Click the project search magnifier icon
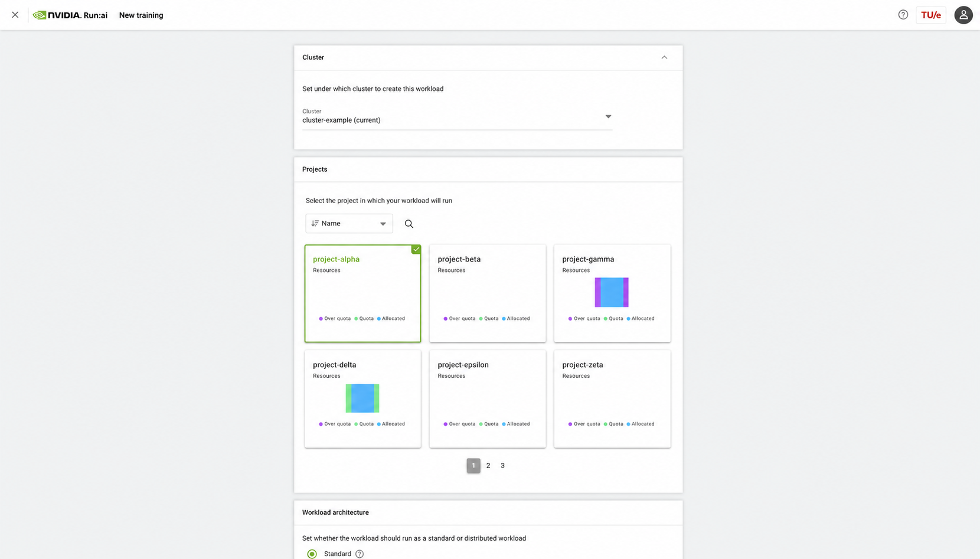This screenshot has width=980, height=559. pyautogui.click(x=409, y=224)
